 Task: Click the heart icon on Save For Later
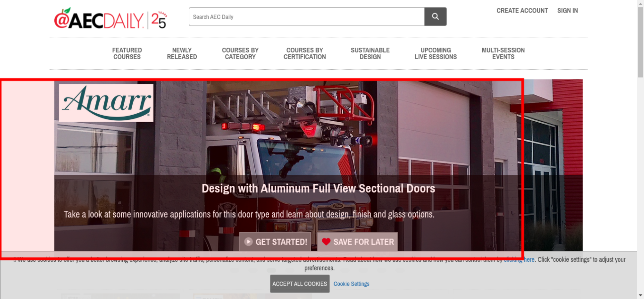[x=326, y=242]
